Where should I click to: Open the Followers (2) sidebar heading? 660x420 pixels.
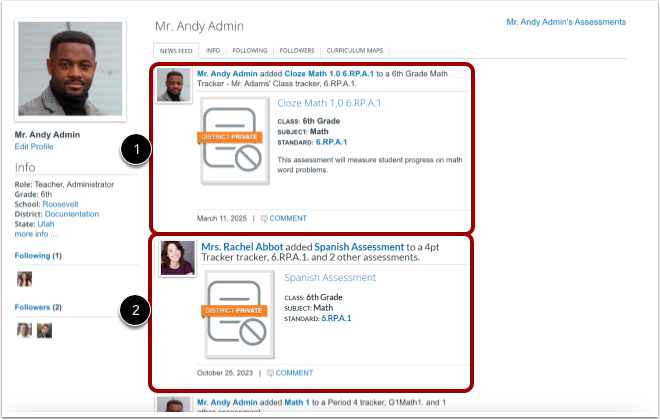pos(38,307)
